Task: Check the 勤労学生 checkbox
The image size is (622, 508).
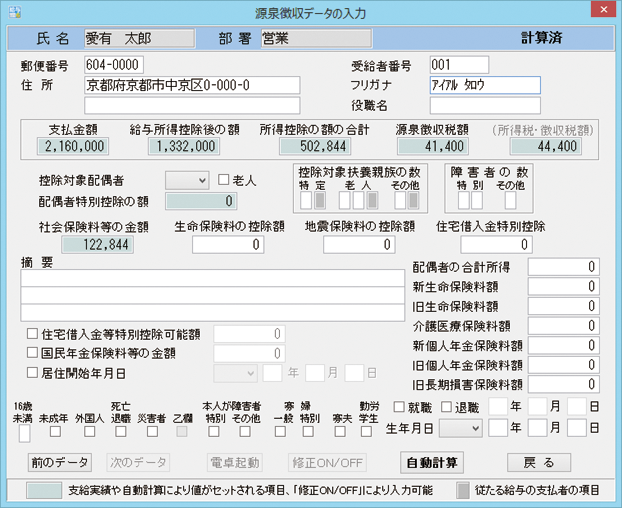Action: coord(369,432)
